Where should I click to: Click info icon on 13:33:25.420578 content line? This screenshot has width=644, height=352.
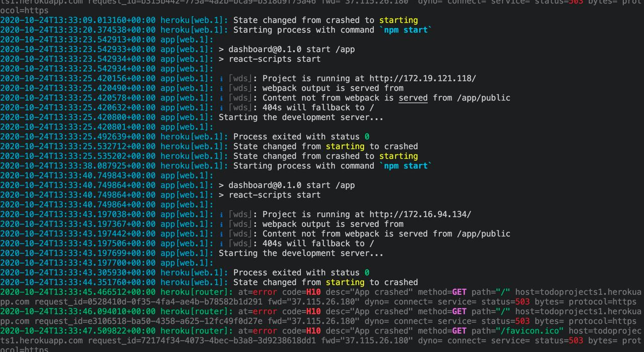click(x=222, y=98)
